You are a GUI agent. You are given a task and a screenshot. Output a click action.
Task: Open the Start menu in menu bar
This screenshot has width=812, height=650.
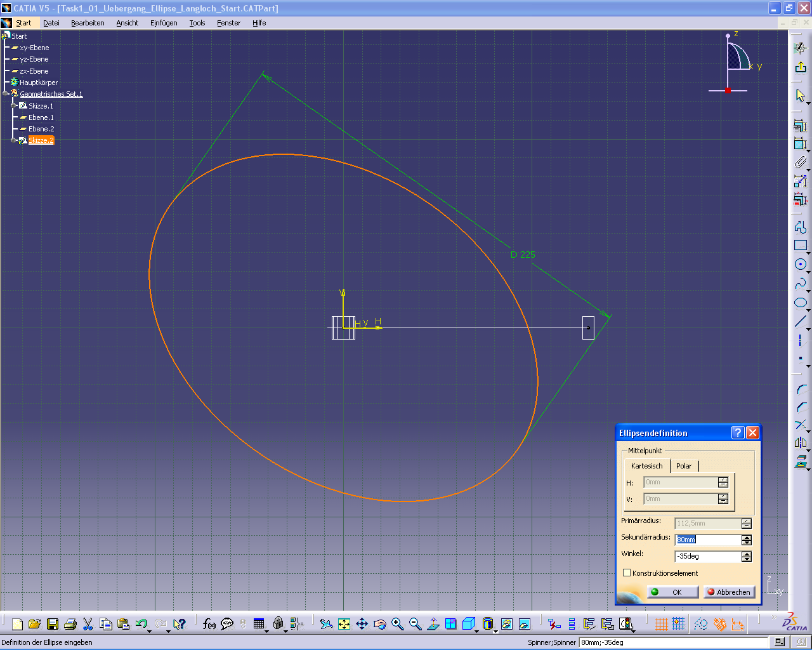point(23,23)
